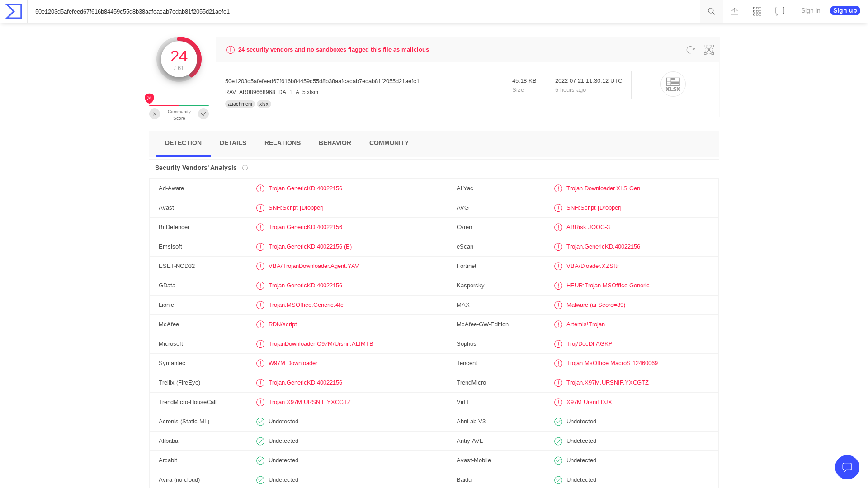The width and height of the screenshot is (868, 488).
Task: Switch to the BEHAVIOR tab
Action: pyautogui.click(x=335, y=143)
